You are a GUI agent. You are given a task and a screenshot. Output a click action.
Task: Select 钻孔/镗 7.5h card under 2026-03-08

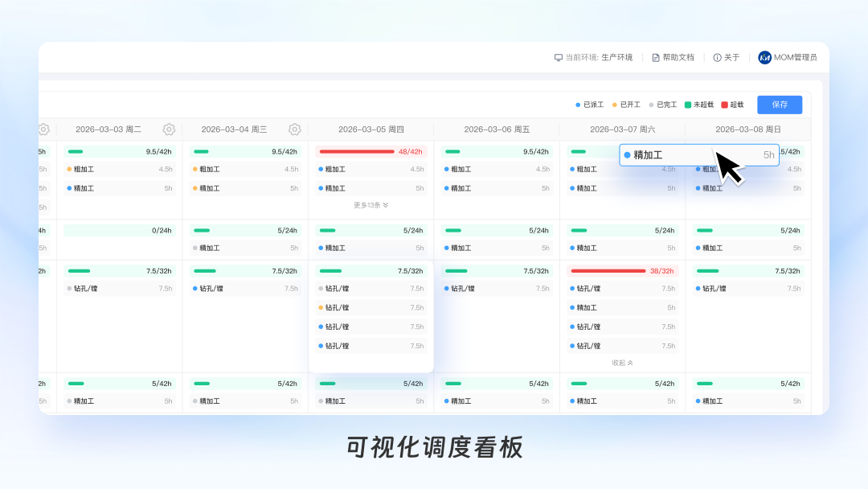[x=748, y=289]
